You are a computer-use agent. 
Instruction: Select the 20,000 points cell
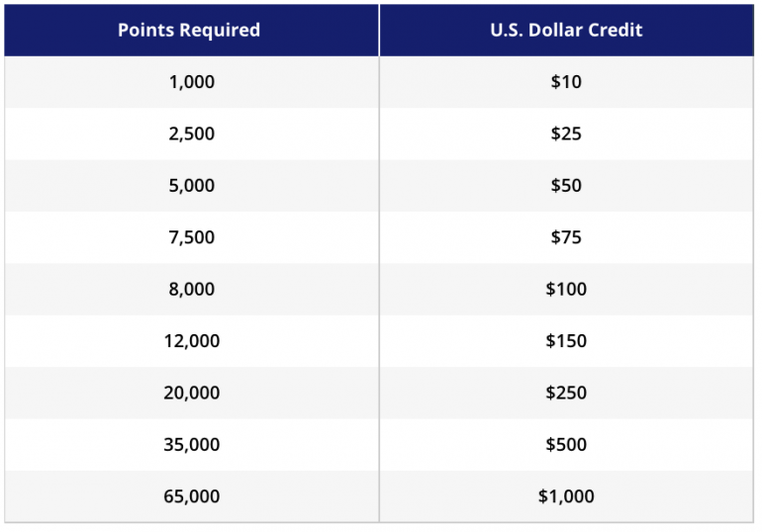click(191, 393)
